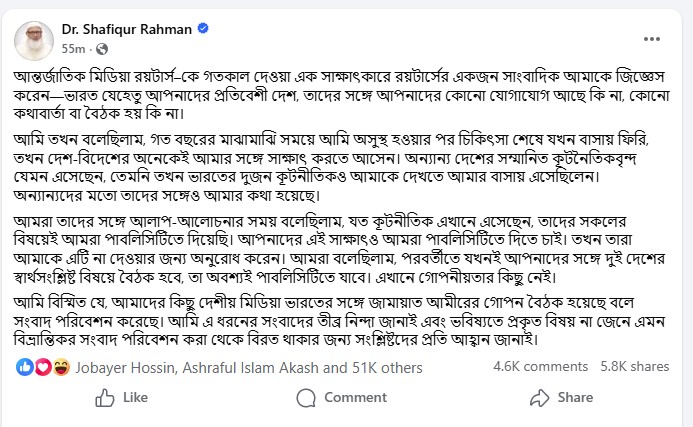Click the 55m post timestamp
The height and width of the screenshot is (427, 693).
[75, 48]
